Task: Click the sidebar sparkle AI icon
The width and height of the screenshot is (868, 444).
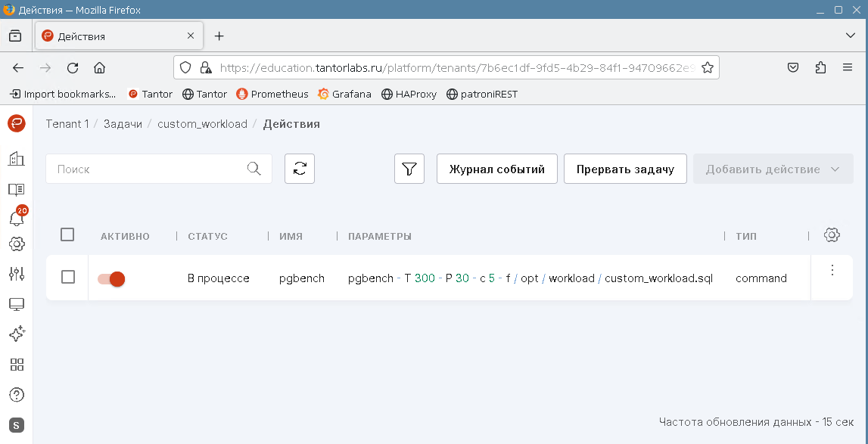Action: point(17,334)
